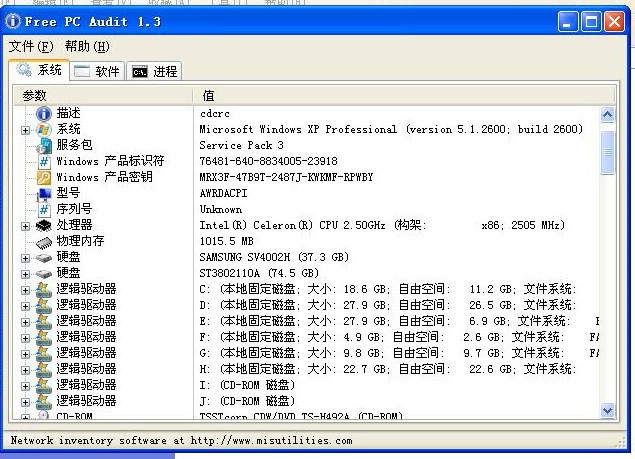
Task: Switch to the 软件 tab
Action: coord(97,71)
